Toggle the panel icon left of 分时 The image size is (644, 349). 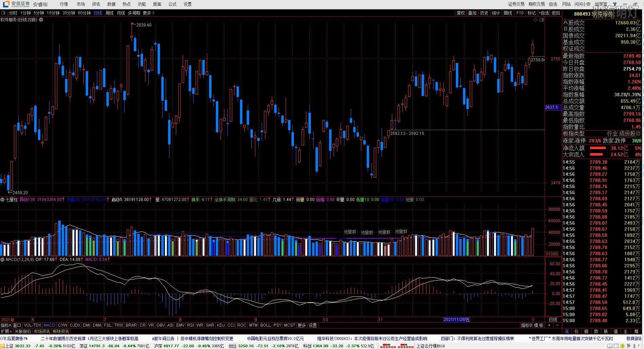pyautogui.click(x=3, y=13)
